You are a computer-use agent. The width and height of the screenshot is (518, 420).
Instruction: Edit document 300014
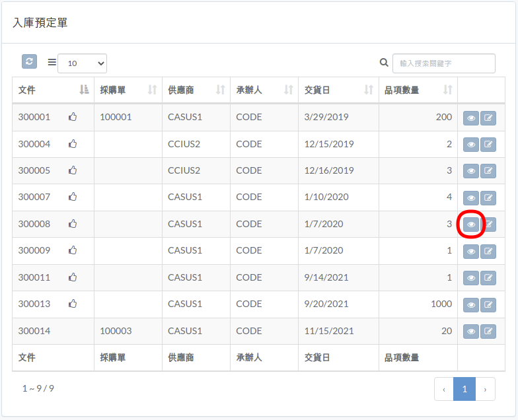coord(488,332)
